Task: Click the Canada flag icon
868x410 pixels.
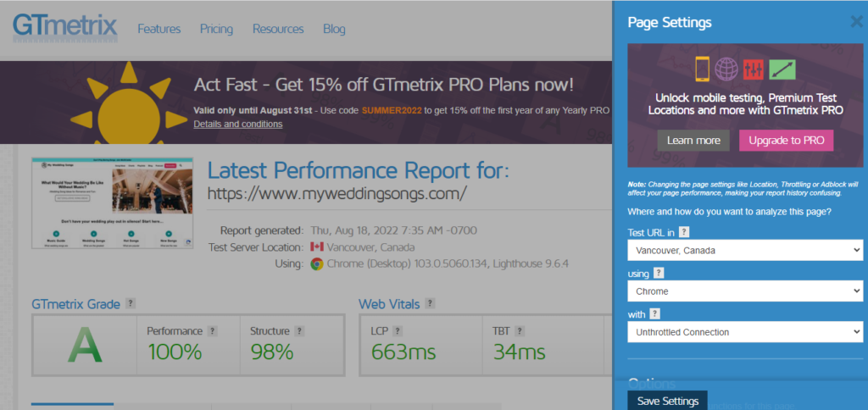Action: coord(317,247)
